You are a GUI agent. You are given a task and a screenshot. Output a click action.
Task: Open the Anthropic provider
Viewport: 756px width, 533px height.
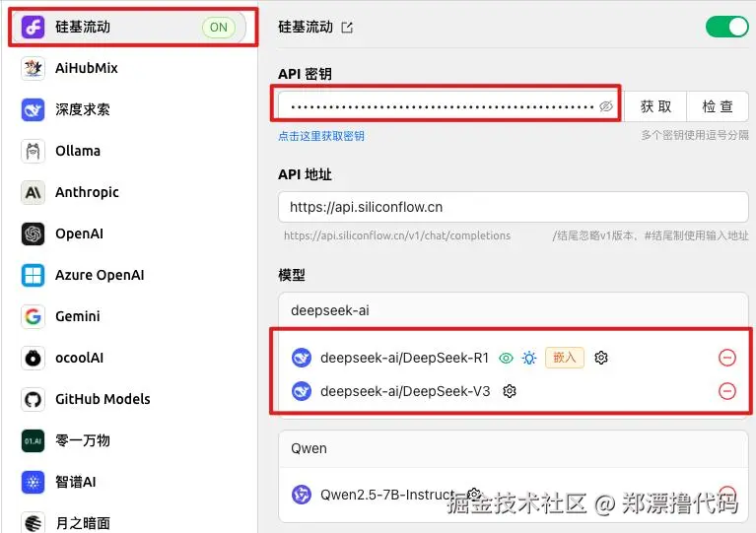[129, 192]
